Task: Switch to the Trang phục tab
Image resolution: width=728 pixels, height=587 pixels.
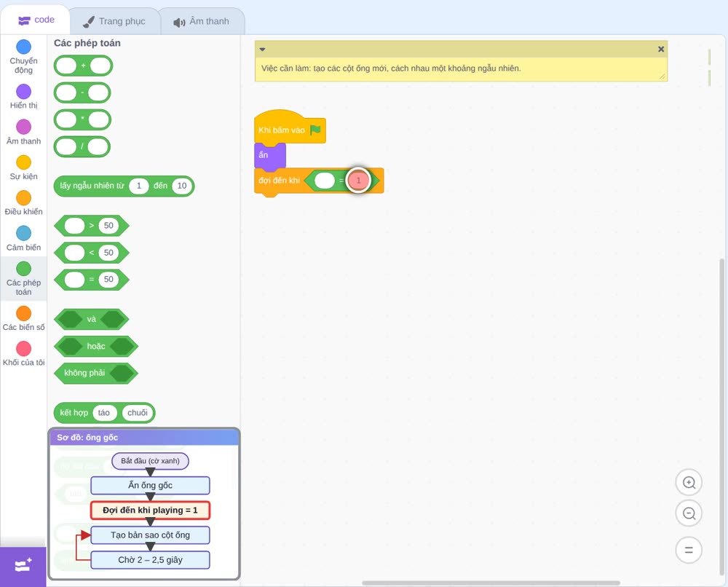Action: click(114, 21)
